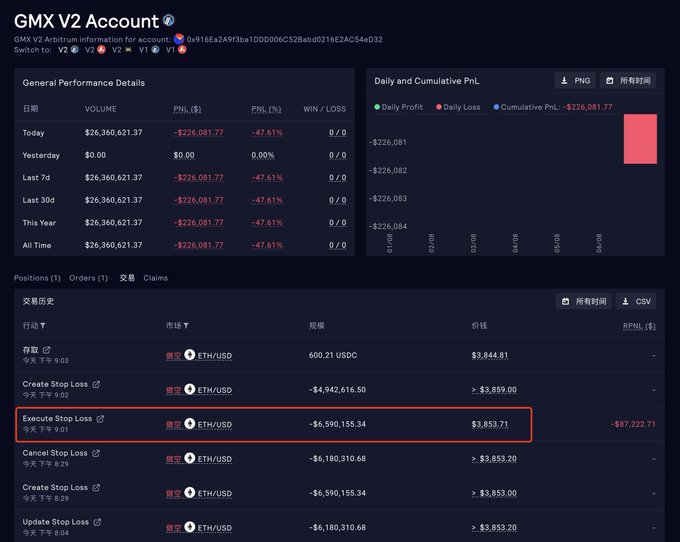Click the PNL (%) column header
Viewport: 680px width, 542px height.
tap(266, 109)
